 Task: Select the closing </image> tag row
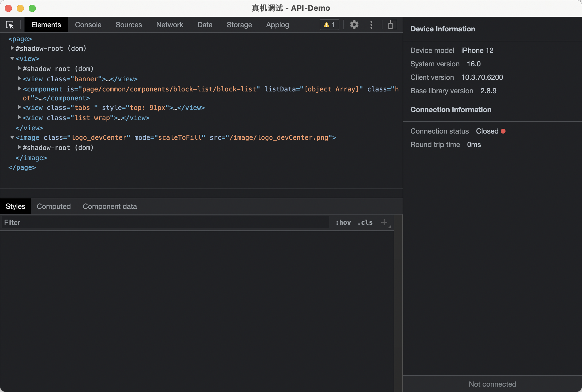click(x=31, y=158)
